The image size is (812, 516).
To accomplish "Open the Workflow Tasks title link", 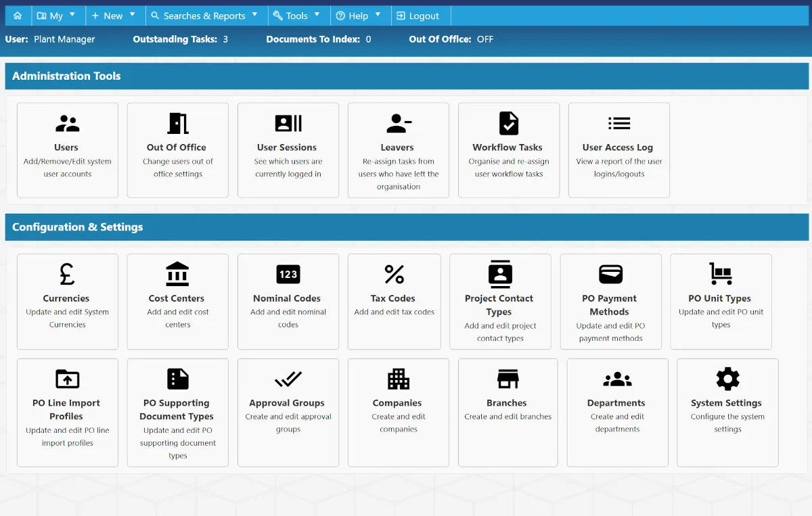I will (507, 147).
